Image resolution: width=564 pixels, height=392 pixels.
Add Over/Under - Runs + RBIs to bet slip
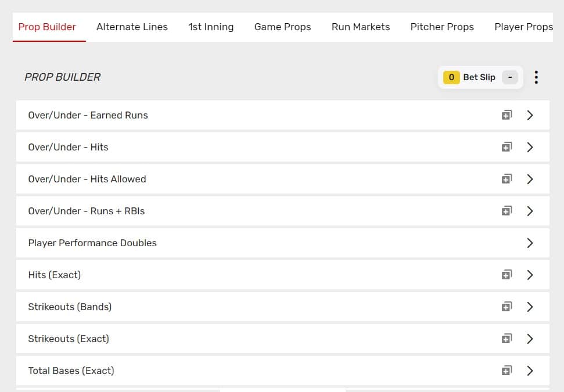coord(506,211)
